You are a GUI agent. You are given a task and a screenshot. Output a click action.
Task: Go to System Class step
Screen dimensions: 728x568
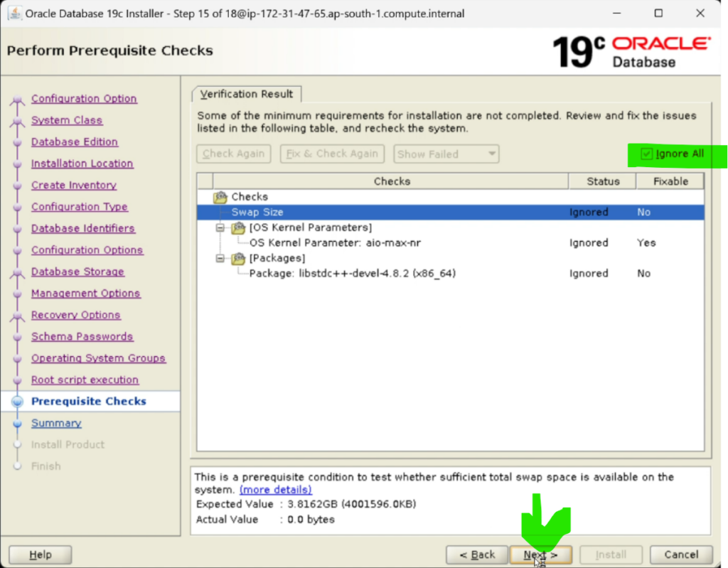(x=67, y=120)
